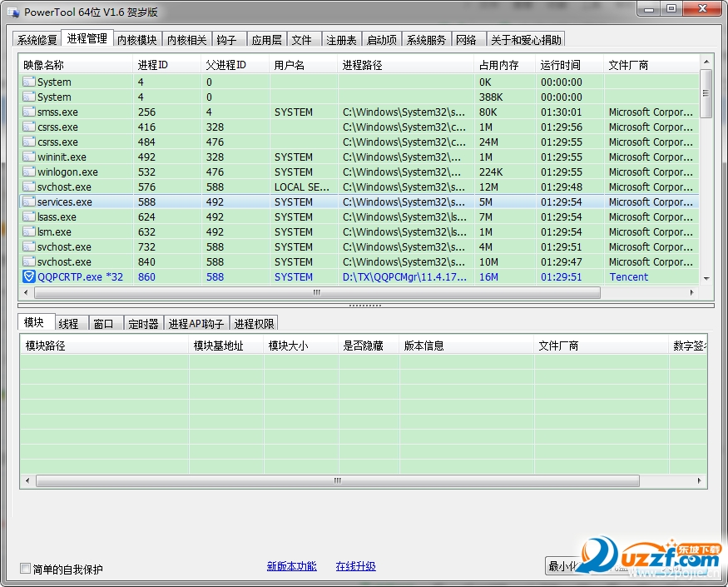Enable the 简单的自我保护 checkbox
The width and height of the screenshot is (728, 587).
click(x=26, y=569)
